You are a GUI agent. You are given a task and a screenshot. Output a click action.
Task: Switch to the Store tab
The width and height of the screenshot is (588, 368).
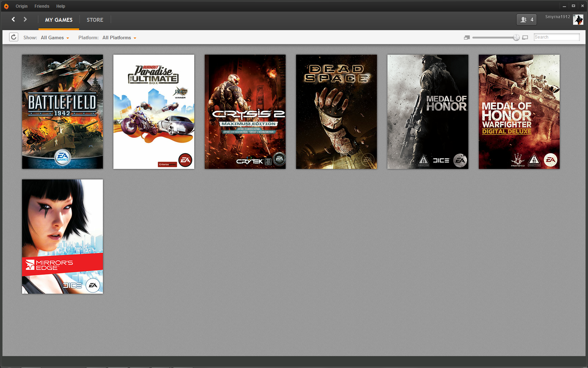coord(95,20)
